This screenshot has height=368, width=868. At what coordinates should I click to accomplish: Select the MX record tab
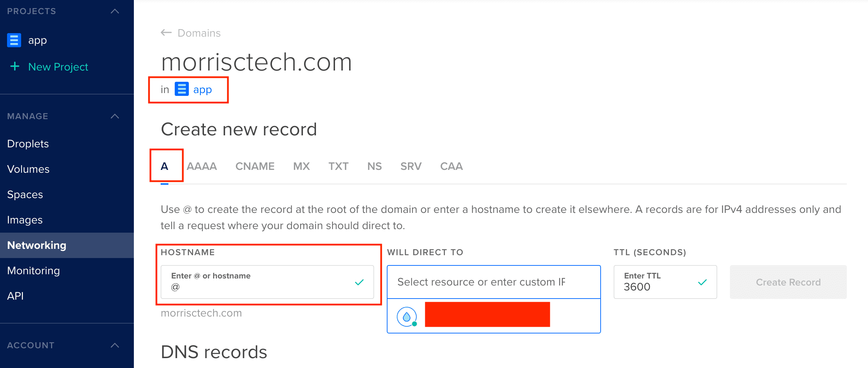click(302, 166)
